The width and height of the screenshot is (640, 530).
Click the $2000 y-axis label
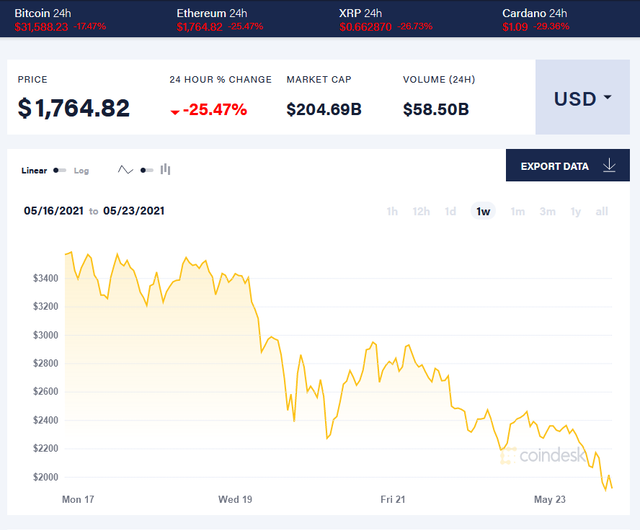click(x=46, y=477)
